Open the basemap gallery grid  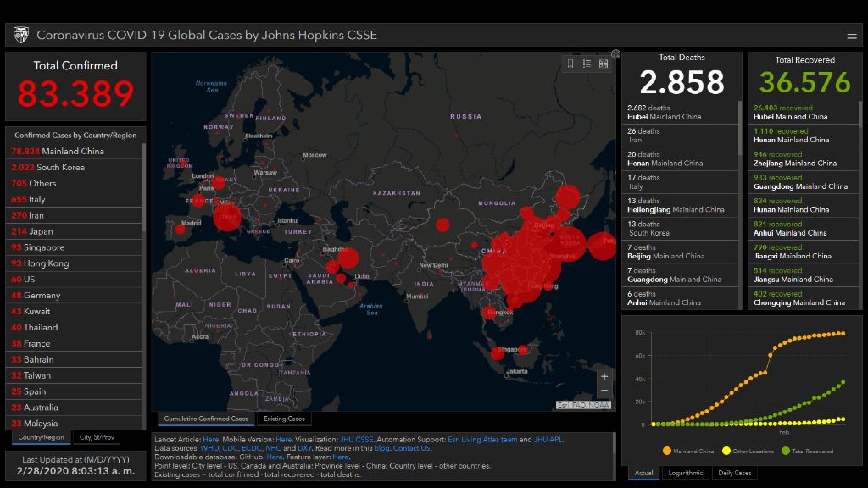pyautogui.click(x=604, y=64)
